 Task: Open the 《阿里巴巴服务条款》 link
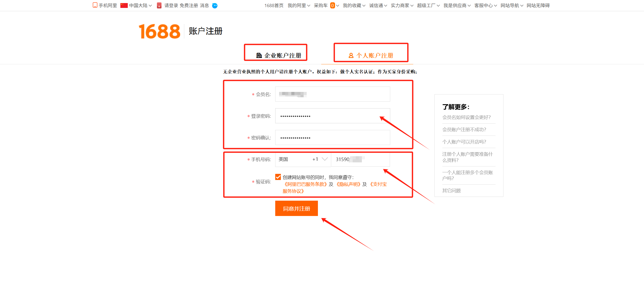(x=305, y=184)
